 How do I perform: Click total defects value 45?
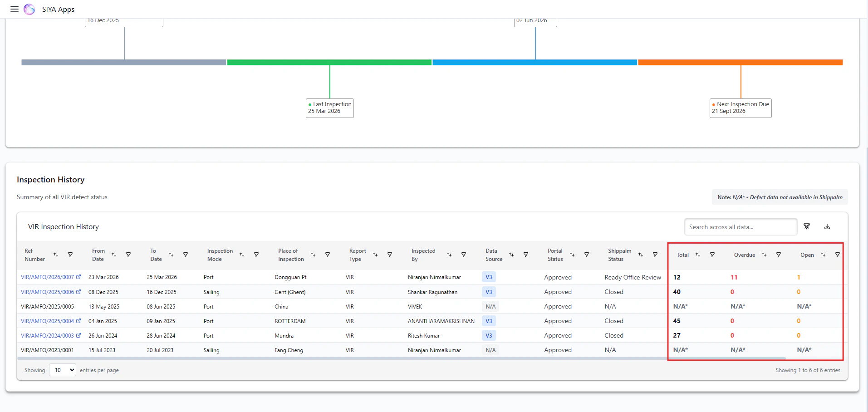[677, 321]
